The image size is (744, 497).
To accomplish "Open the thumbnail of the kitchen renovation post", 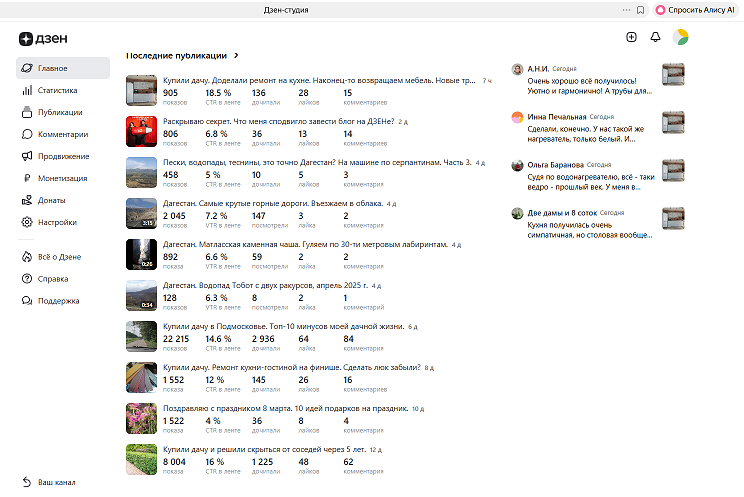I will pyautogui.click(x=141, y=90).
